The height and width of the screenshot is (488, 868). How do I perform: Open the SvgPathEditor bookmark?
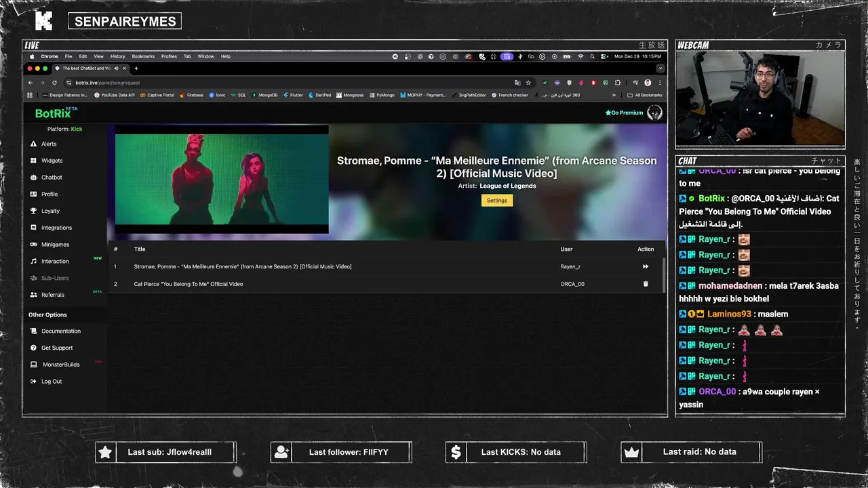469,95
